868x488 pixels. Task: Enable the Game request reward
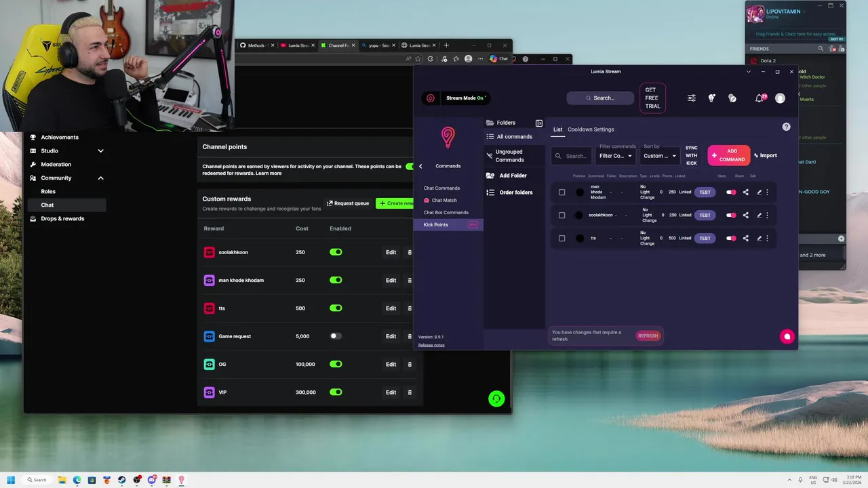point(336,336)
